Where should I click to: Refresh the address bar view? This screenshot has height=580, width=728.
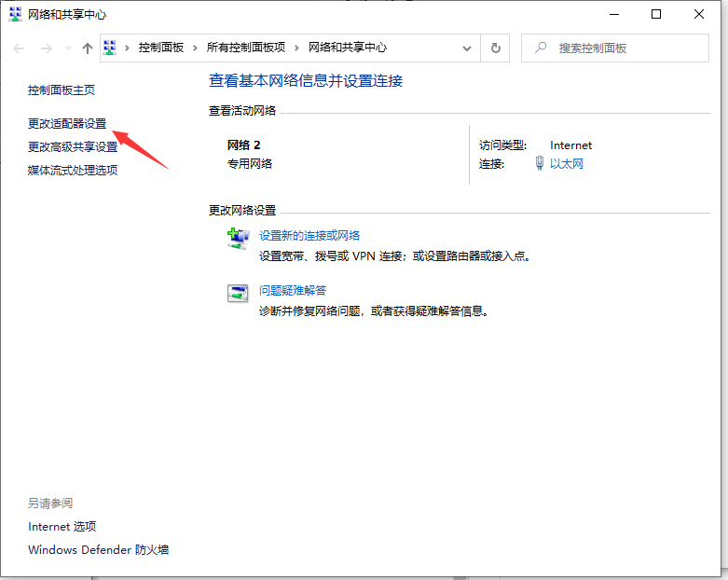[496, 48]
